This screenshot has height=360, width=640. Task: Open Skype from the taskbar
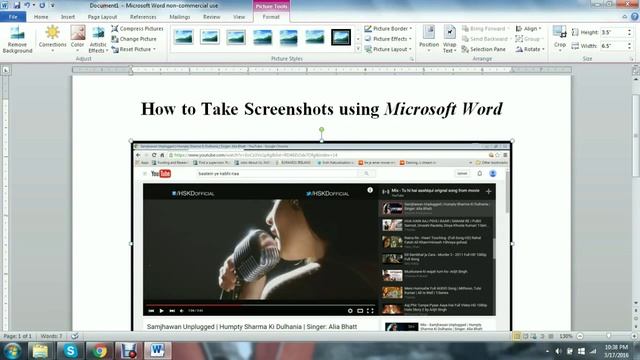pyautogui.click(x=70, y=351)
